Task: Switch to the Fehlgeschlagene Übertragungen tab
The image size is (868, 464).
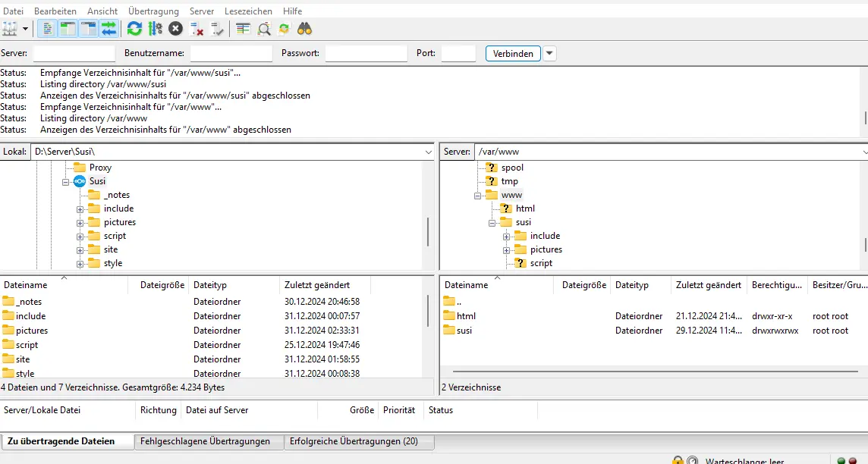Action: (209, 441)
